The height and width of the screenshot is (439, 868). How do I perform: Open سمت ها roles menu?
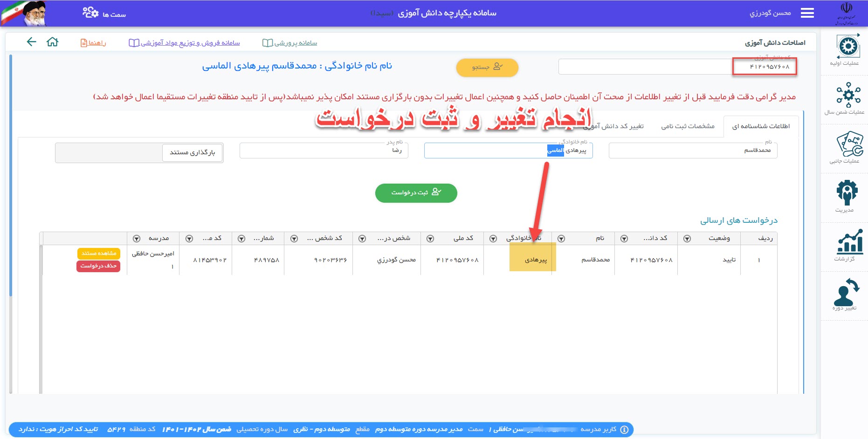104,14
